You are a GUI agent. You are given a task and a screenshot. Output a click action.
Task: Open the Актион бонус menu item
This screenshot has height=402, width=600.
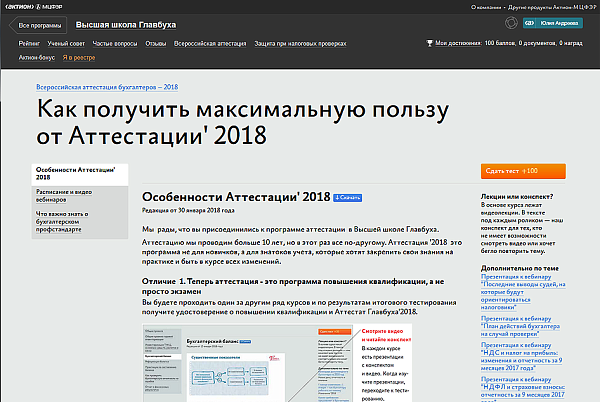(x=37, y=57)
